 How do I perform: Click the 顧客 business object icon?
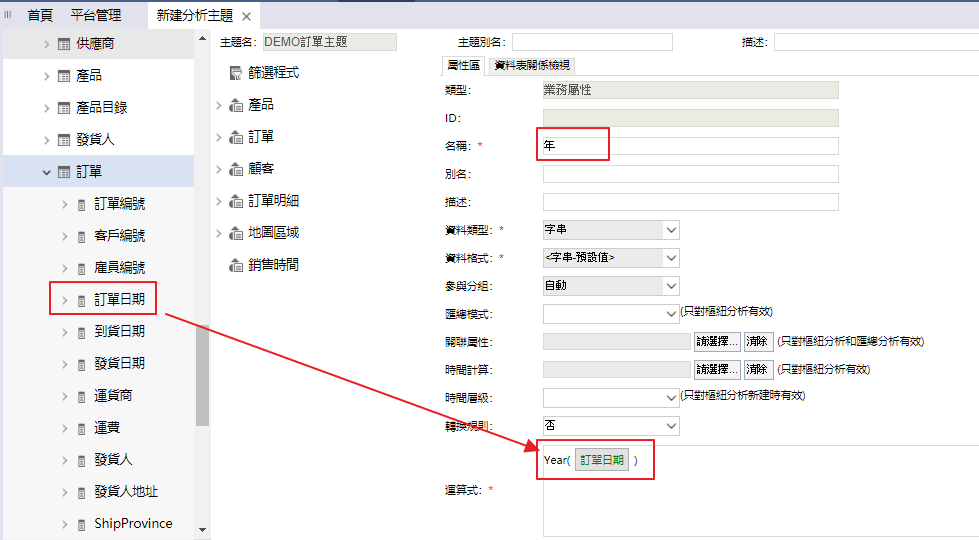click(x=236, y=169)
